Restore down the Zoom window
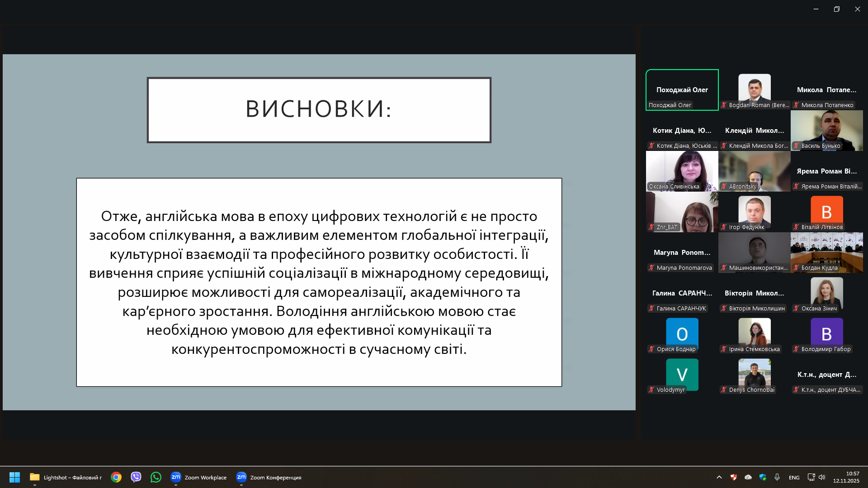 [837, 9]
